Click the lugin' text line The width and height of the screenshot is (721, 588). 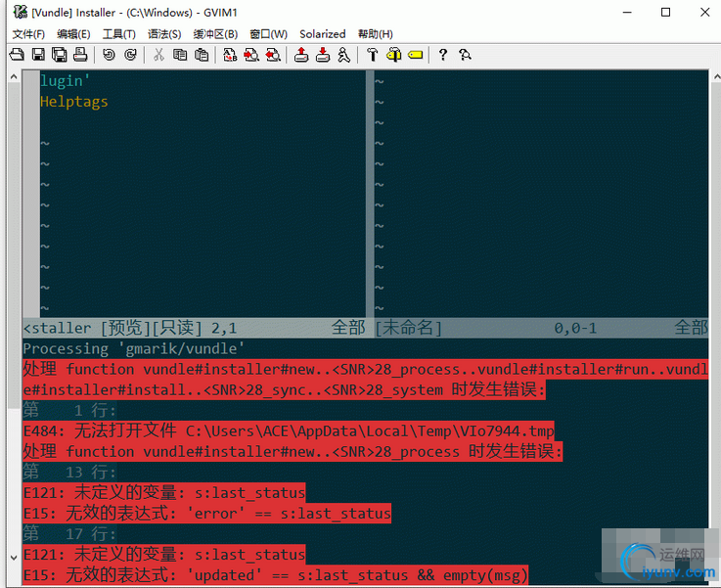point(65,81)
